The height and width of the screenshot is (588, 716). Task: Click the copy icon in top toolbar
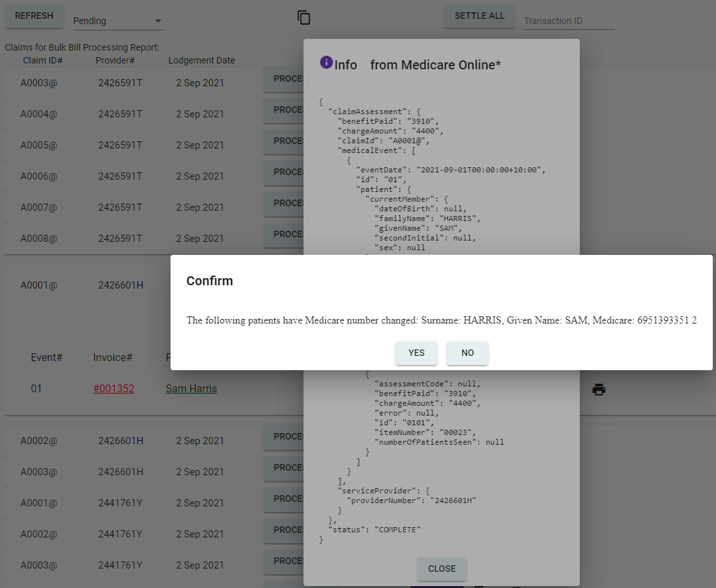[304, 18]
